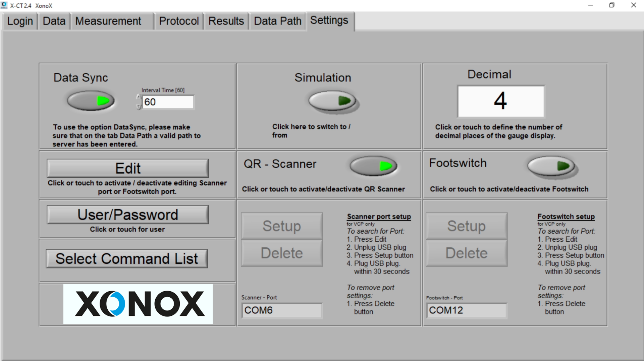Toggle the Simulation switch
The width and height of the screenshot is (644, 362).
tap(332, 101)
